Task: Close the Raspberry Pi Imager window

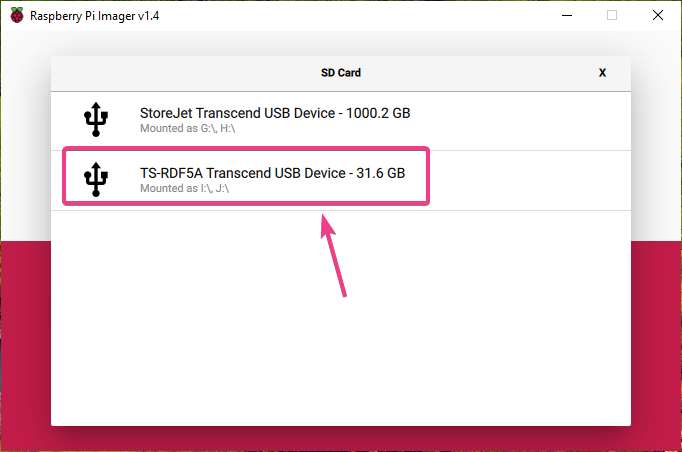Action: (x=657, y=15)
